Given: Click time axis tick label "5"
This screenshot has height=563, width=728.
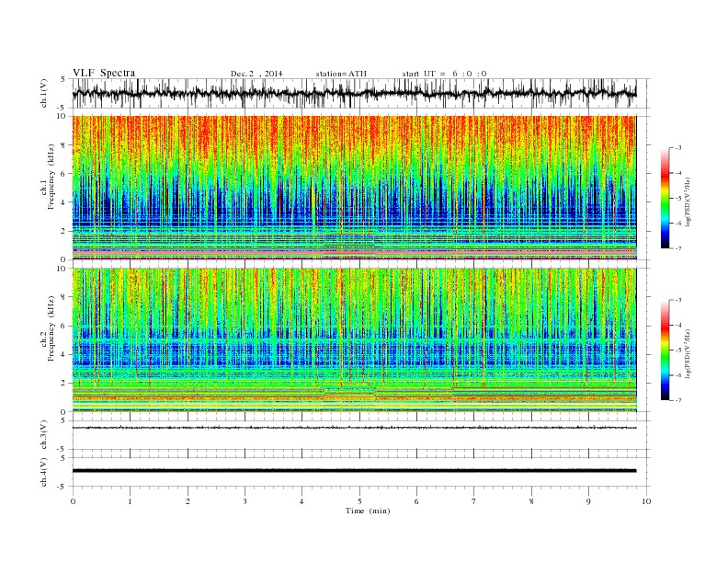Looking at the screenshot, I should coord(359,501).
